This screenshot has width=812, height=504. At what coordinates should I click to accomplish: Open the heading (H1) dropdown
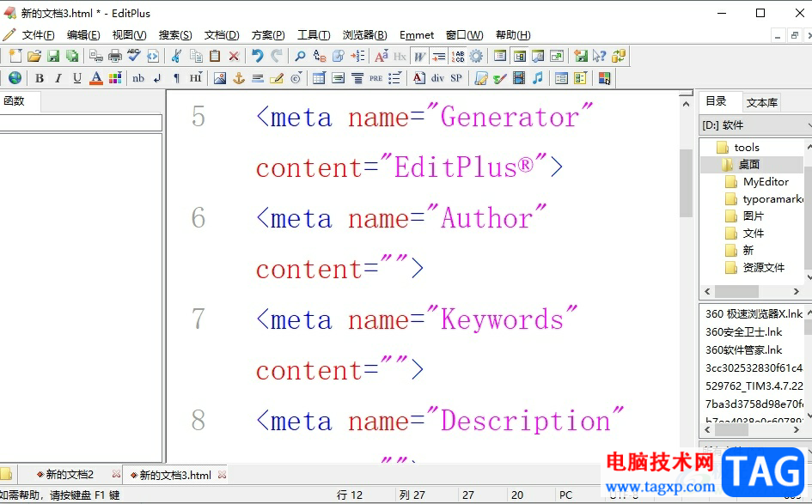click(196, 78)
